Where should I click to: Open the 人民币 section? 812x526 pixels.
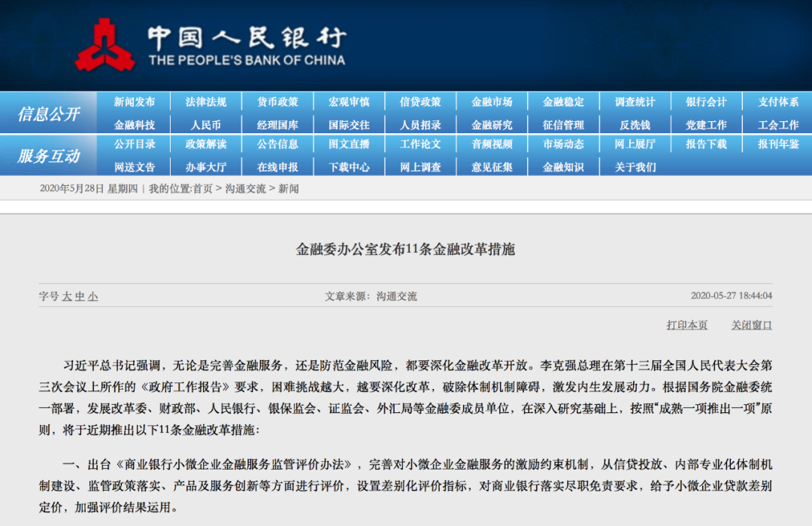coord(206,126)
